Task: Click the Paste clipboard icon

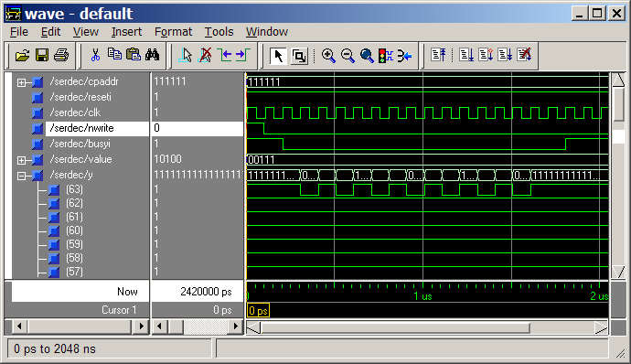Action: pyautogui.click(x=134, y=54)
